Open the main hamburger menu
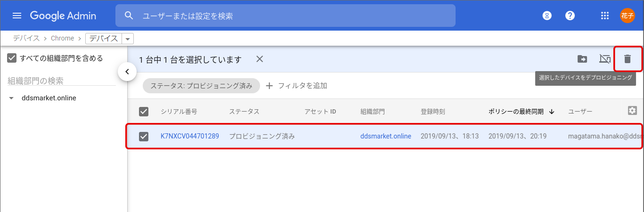Screen dimensions: 644x212 [17, 16]
